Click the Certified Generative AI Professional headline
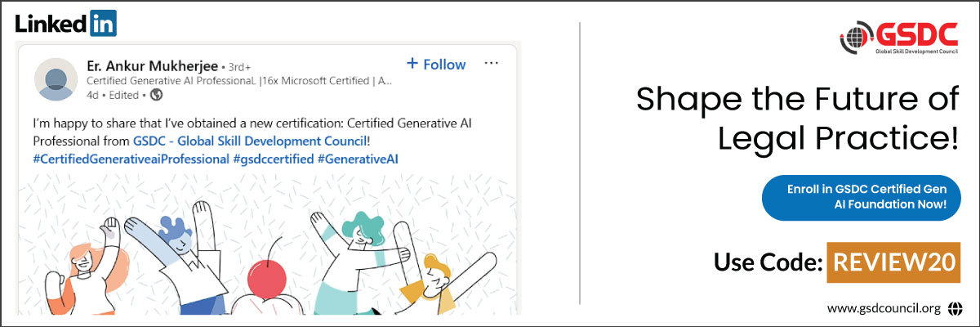The height and width of the screenshot is (327, 980). (240, 81)
